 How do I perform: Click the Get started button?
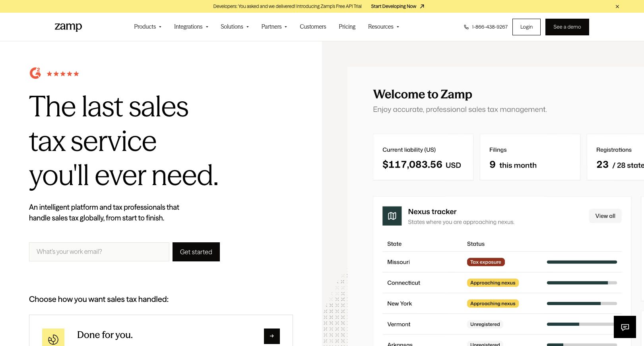click(x=196, y=252)
